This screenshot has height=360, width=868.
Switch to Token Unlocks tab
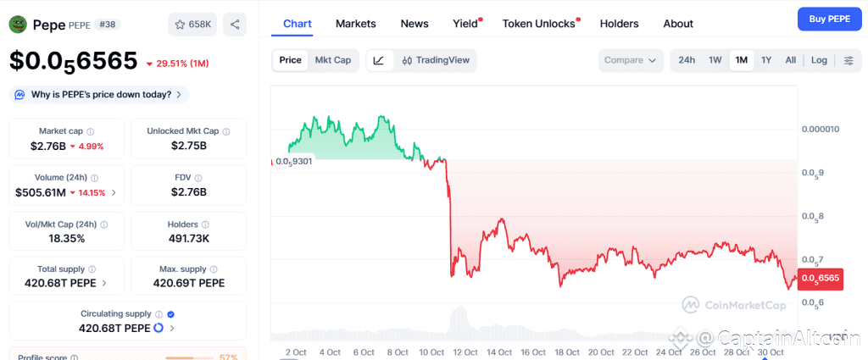539,24
